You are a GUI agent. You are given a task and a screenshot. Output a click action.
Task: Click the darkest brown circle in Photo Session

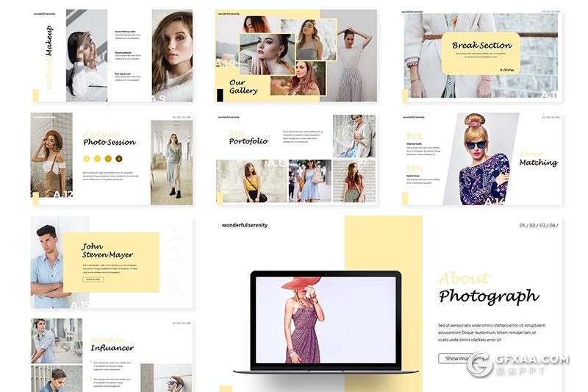click(121, 158)
